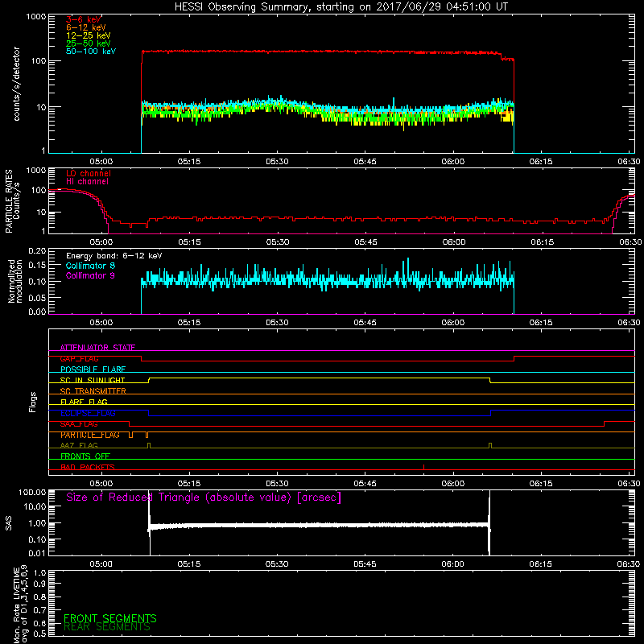Click the 0.20 tick on modulation axis
Screen dimensions: 644x644
pos(37,251)
